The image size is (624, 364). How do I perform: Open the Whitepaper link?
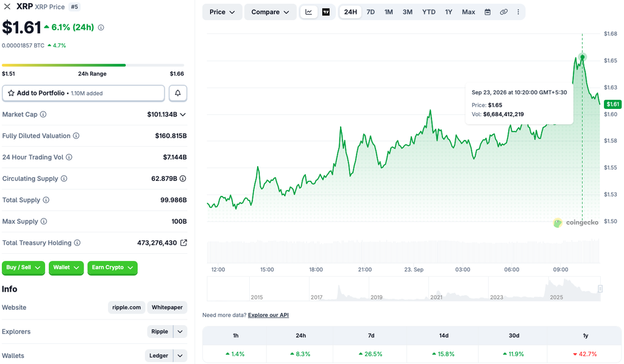(167, 307)
